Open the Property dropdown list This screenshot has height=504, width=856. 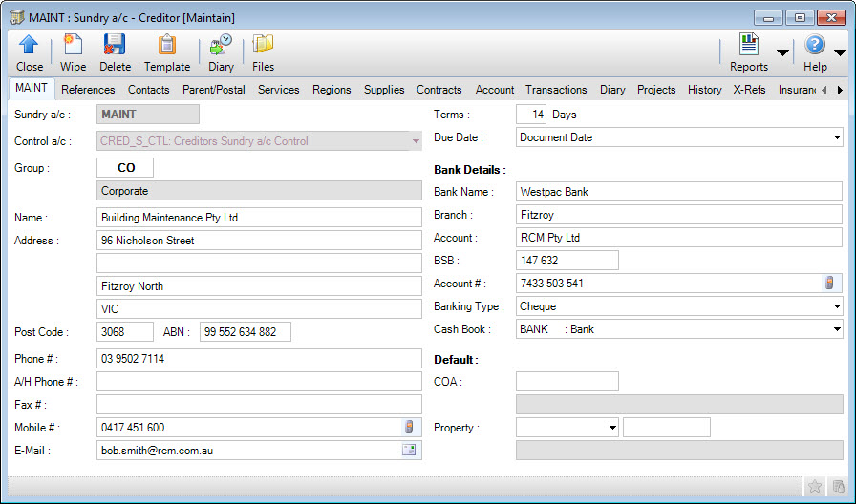pyautogui.click(x=610, y=428)
